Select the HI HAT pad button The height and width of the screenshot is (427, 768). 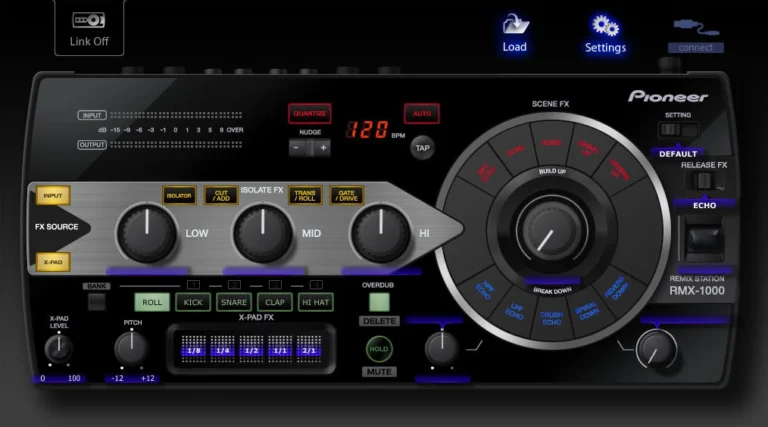(x=315, y=302)
